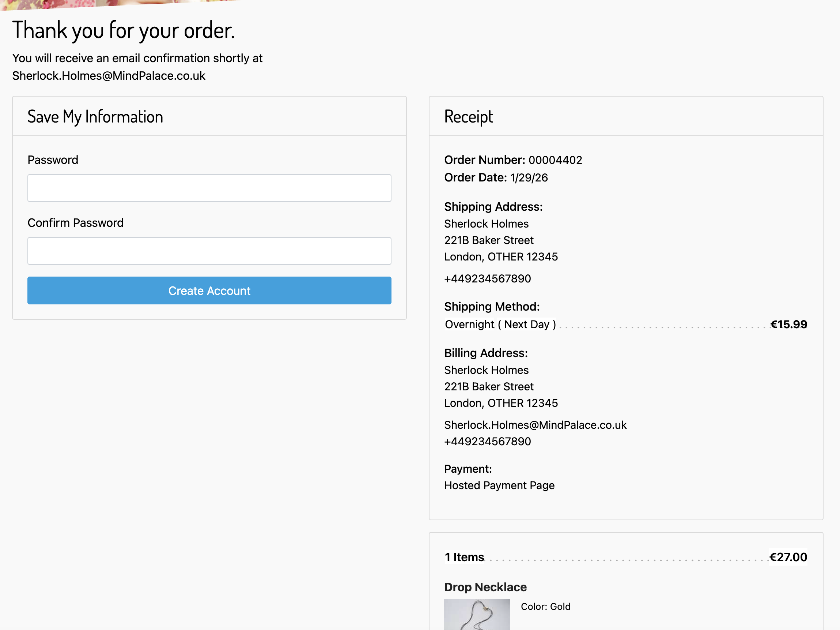Click Hosted Payment Page under Payment

pos(499,485)
